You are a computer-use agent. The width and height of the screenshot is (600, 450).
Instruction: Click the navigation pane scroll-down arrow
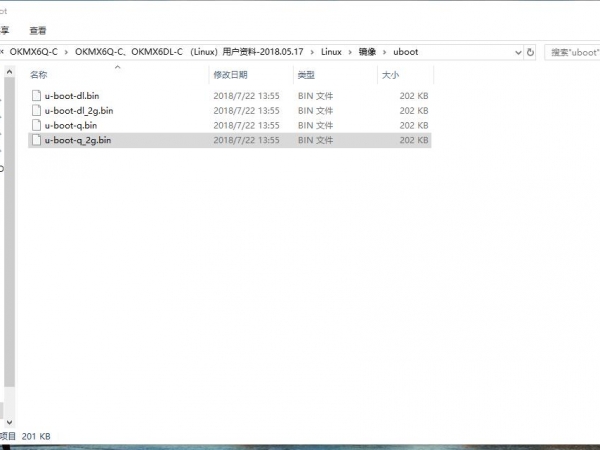point(9,424)
